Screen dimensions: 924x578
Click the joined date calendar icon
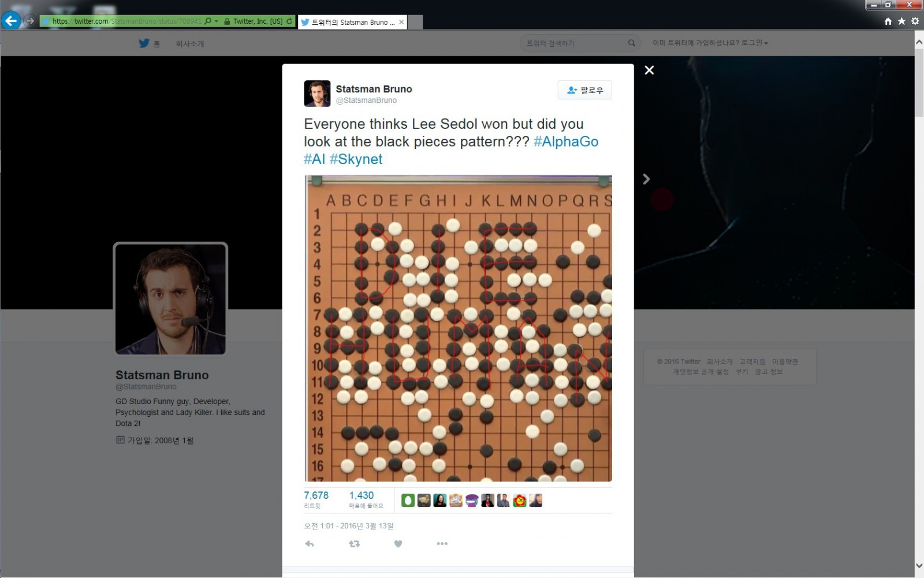(x=120, y=440)
